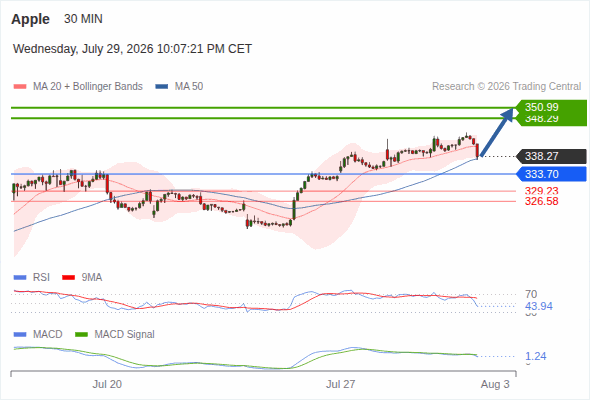Click the RSI legend color marker
This screenshot has width=590, height=400.
pyautogui.click(x=20, y=278)
